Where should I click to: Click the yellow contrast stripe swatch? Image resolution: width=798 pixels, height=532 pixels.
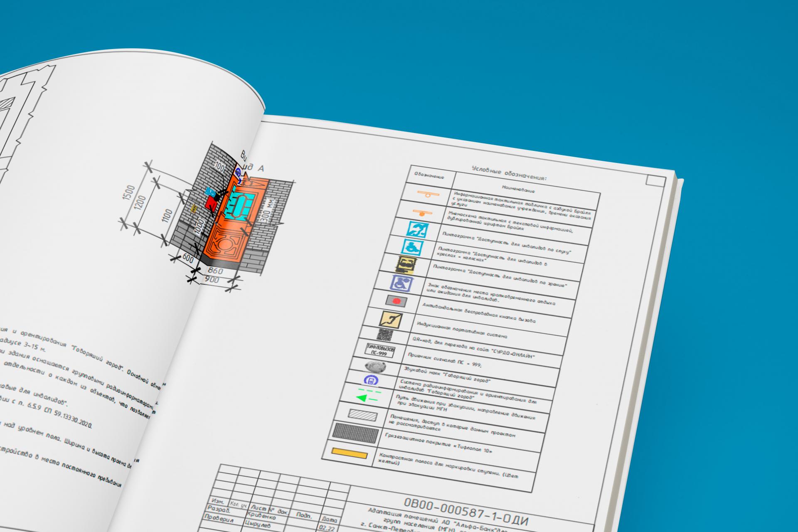pyautogui.click(x=349, y=453)
